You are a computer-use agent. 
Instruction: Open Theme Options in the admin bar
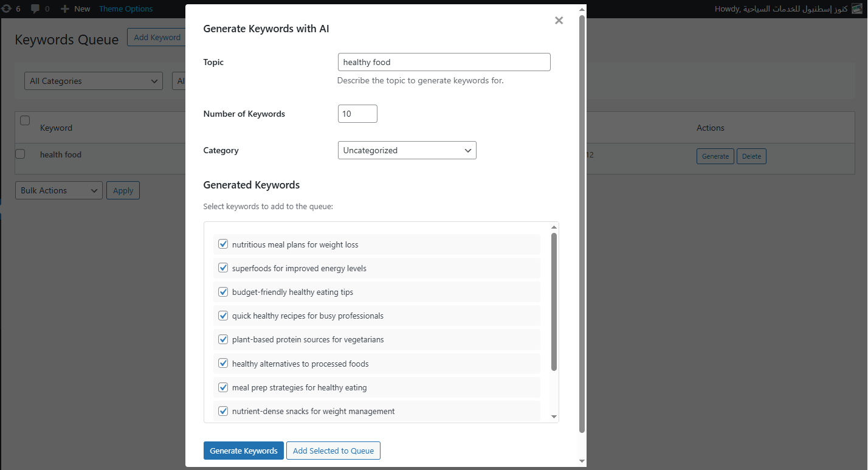click(125, 9)
